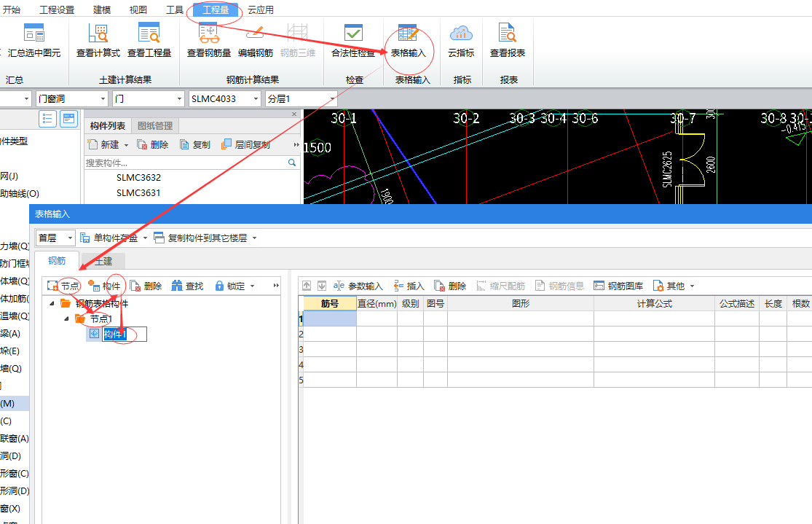This screenshot has width=812, height=524.
Task: Open the 云应用 ribbon tab
Action: point(261,9)
